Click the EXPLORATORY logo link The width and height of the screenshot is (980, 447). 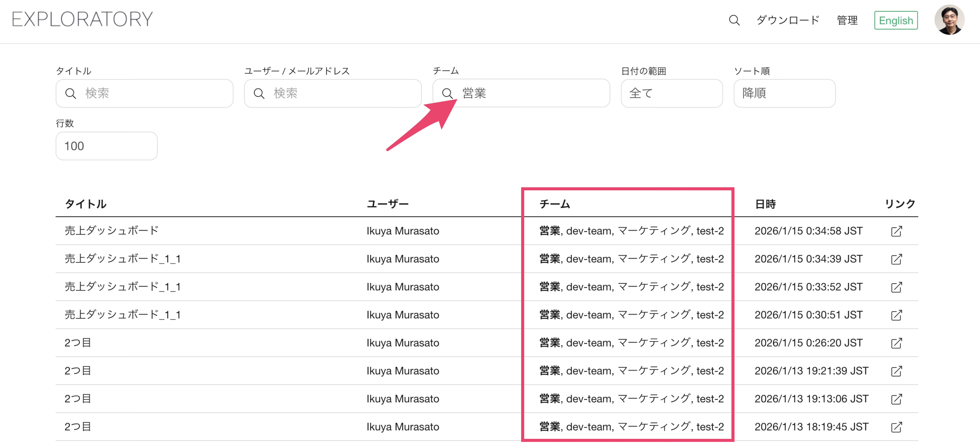pyautogui.click(x=82, y=19)
